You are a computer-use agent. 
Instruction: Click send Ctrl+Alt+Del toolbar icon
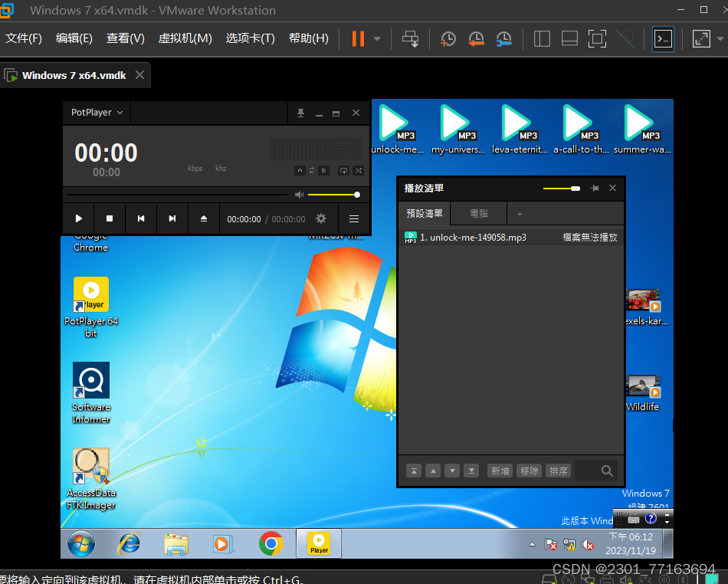click(x=411, y=39)
